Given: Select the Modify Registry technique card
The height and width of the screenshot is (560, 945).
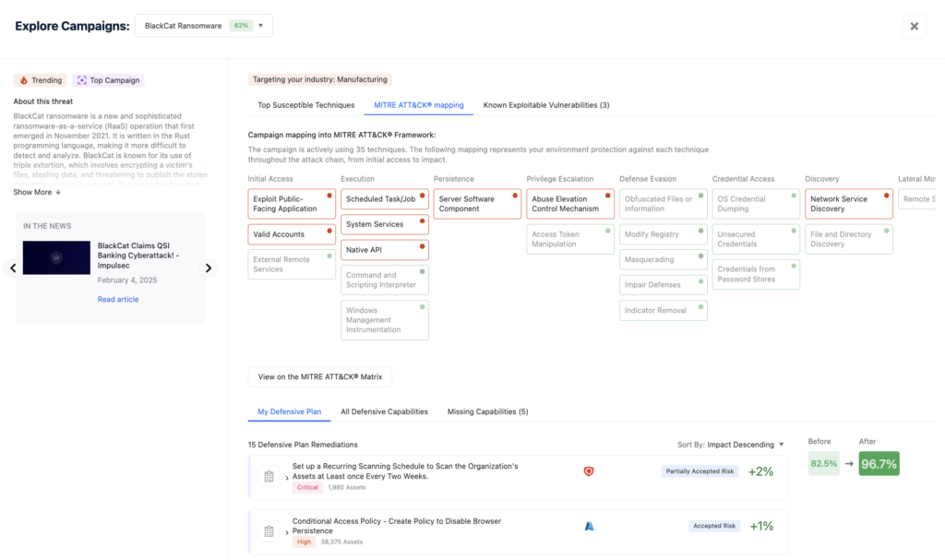Looking at the screenshot, I should coord(663,234).
